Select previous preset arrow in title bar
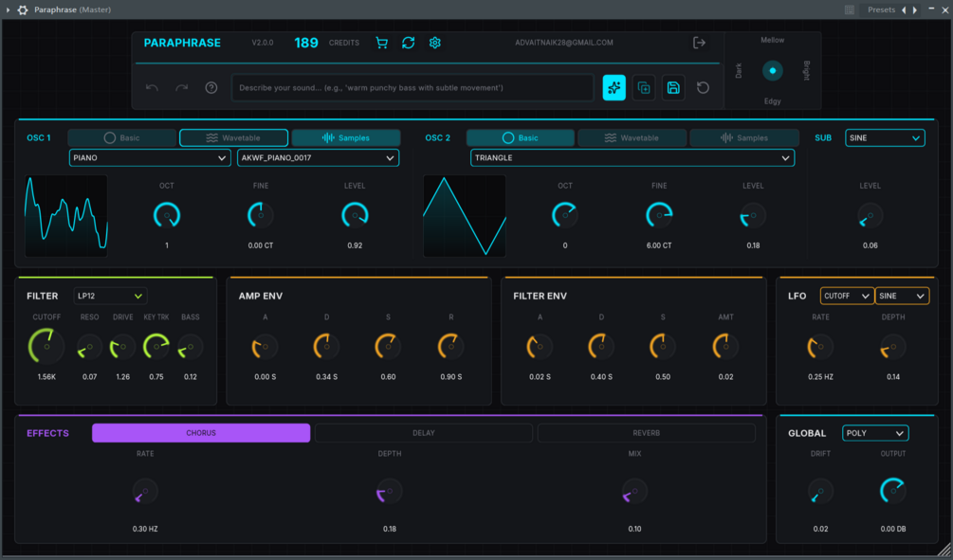This screenshot has width=953, height=560. pos(904,9)
